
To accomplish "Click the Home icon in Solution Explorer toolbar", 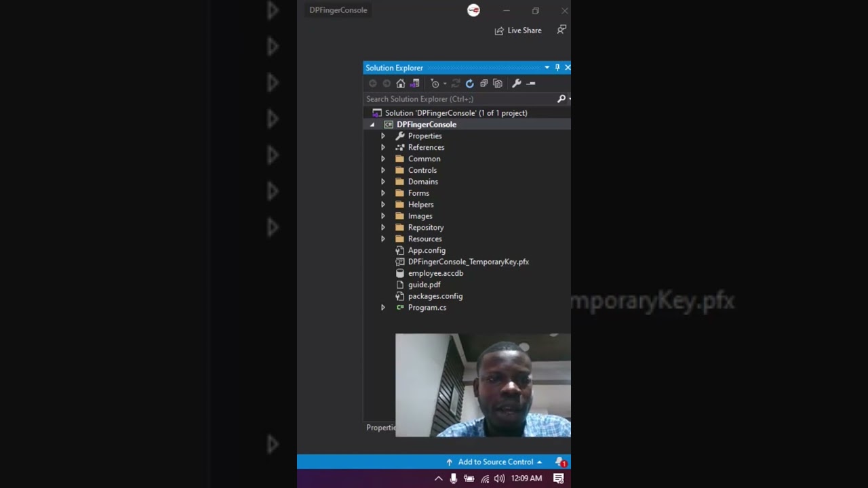I will (x=401, y=83).
